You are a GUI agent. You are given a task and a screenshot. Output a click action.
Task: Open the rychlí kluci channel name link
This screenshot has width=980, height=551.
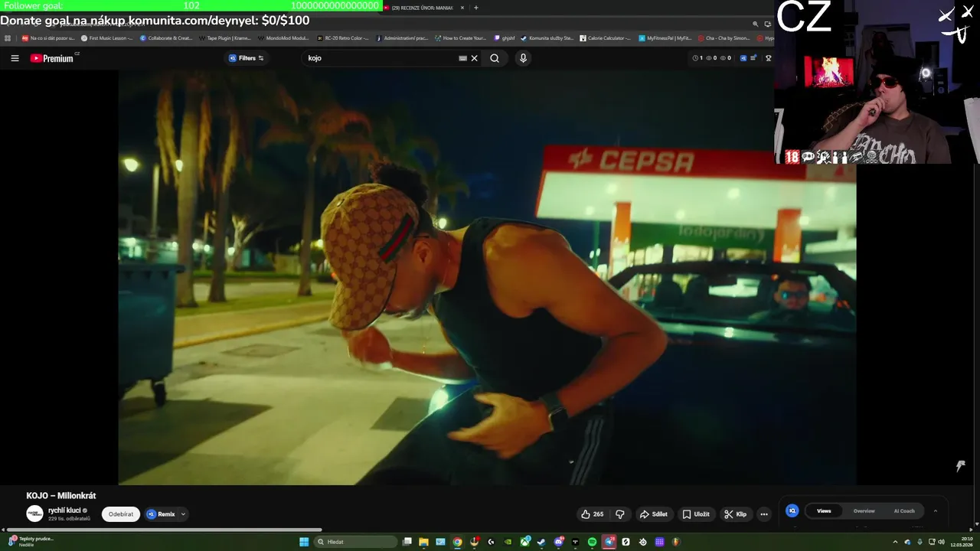click(x=64, y=510)
